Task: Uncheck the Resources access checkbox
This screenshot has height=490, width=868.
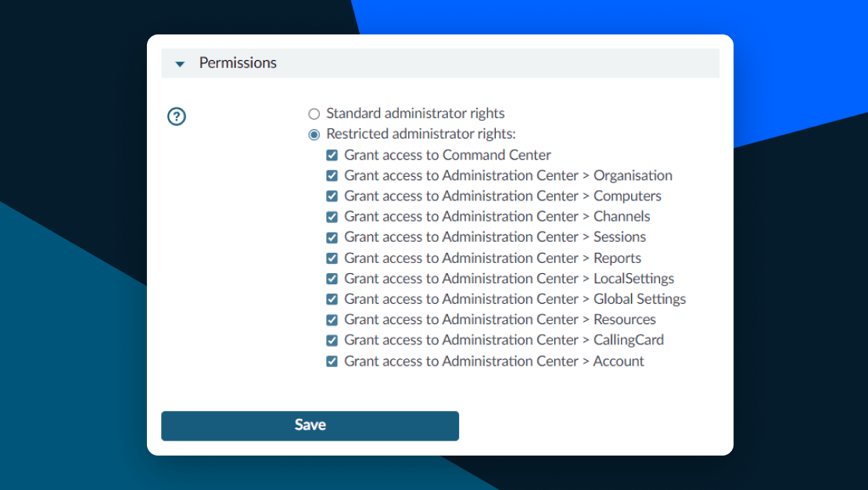Action: (x=332, y=319)
